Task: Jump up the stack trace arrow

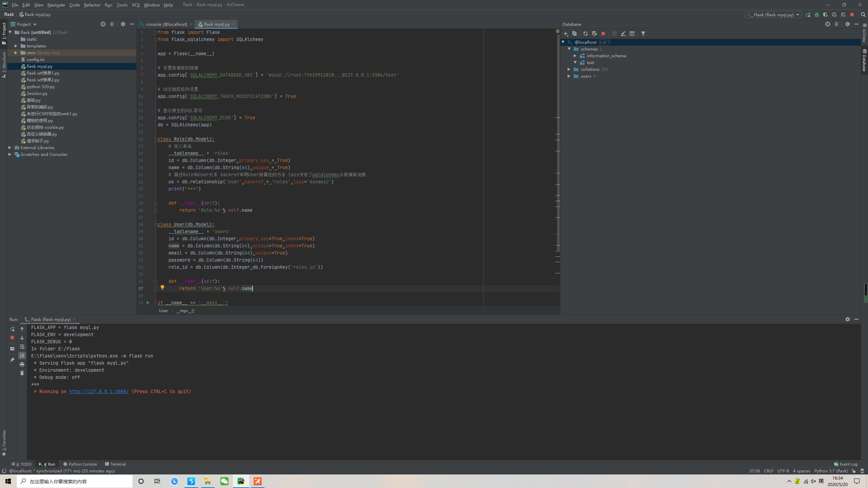Action: pos(22,329)
